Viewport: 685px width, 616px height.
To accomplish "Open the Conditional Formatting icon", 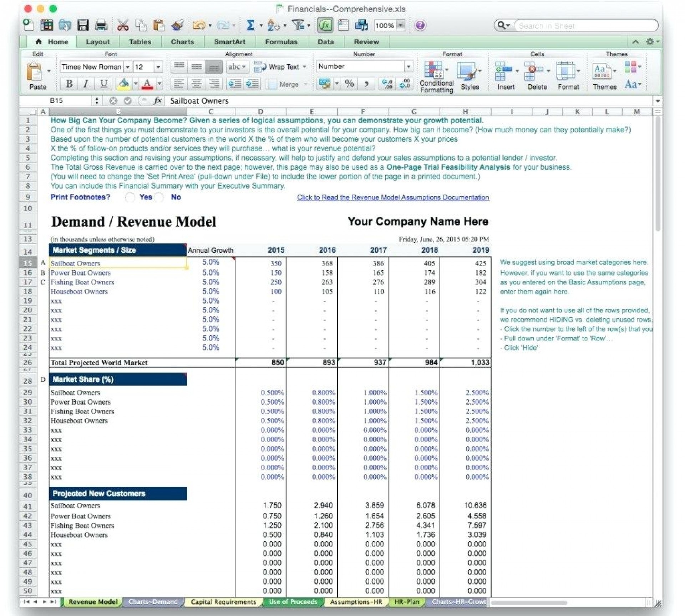I will point(434,70).
